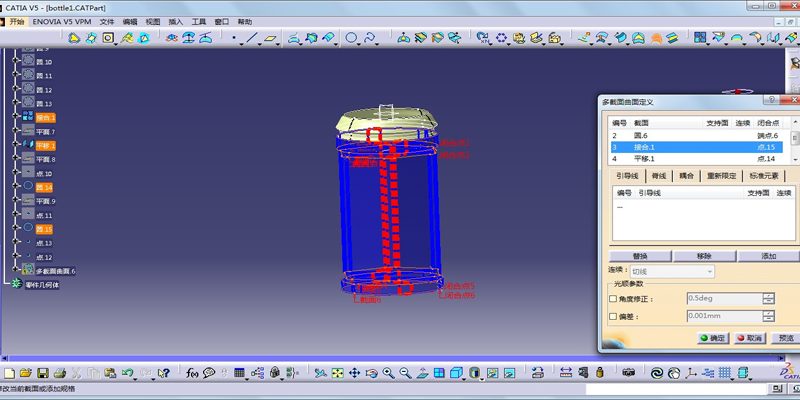Click the Save icon in bottom toolbar
800x400 pixels.
(x=43, y=373)
